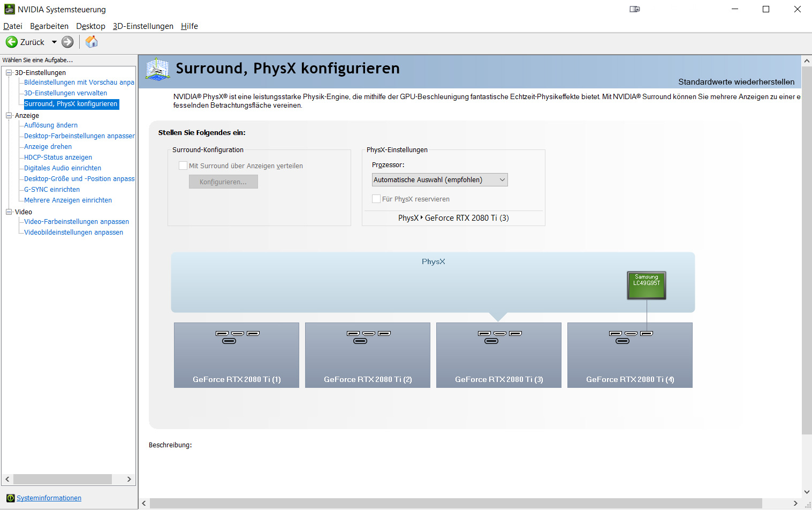Select the GeForce RTX 2080 Ti (4) card
The height and width of the screenshot is (510, 812).
630,355
